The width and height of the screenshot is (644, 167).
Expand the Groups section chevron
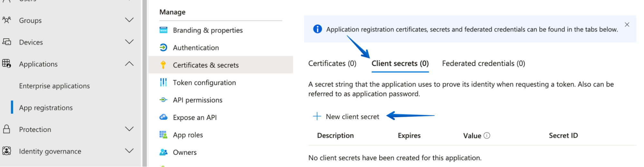[x=129, y=20]
